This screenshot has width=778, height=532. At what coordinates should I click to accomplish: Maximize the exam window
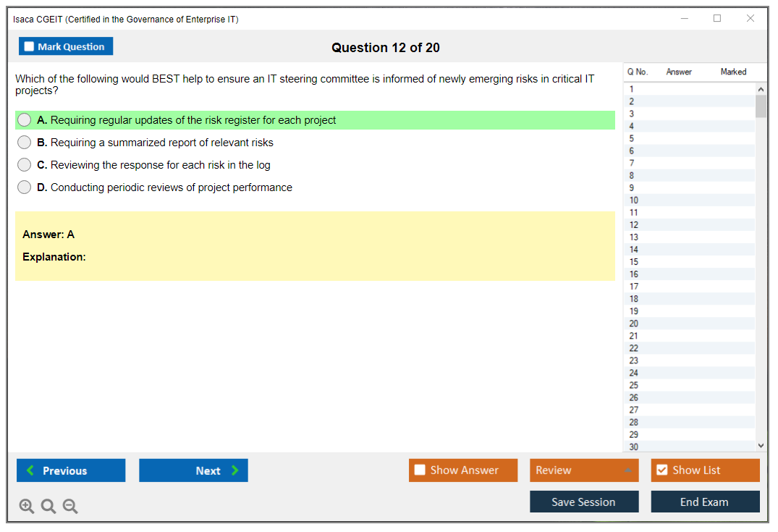[717, 19]
